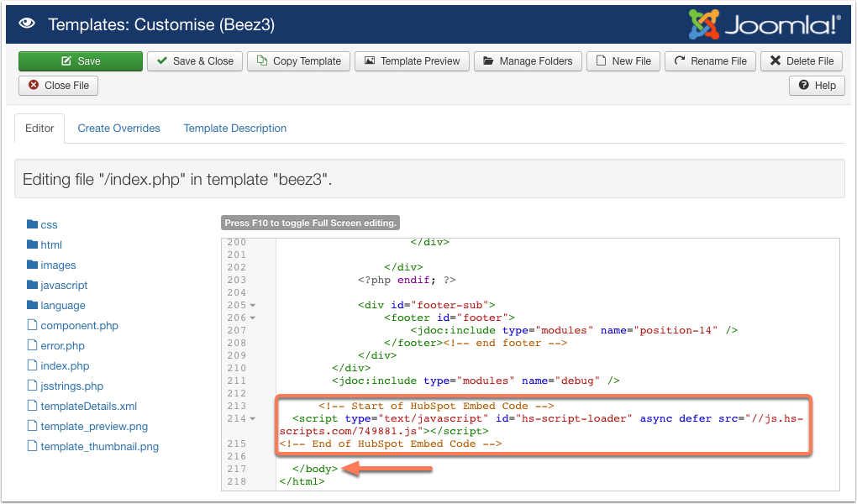Click the php endif line in editor

click(407, 280)
